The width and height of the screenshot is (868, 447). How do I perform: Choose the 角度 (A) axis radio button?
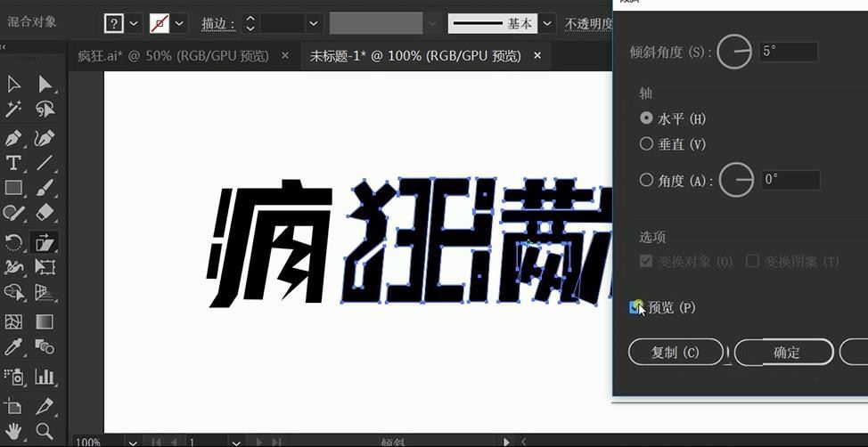pos(645,180)
